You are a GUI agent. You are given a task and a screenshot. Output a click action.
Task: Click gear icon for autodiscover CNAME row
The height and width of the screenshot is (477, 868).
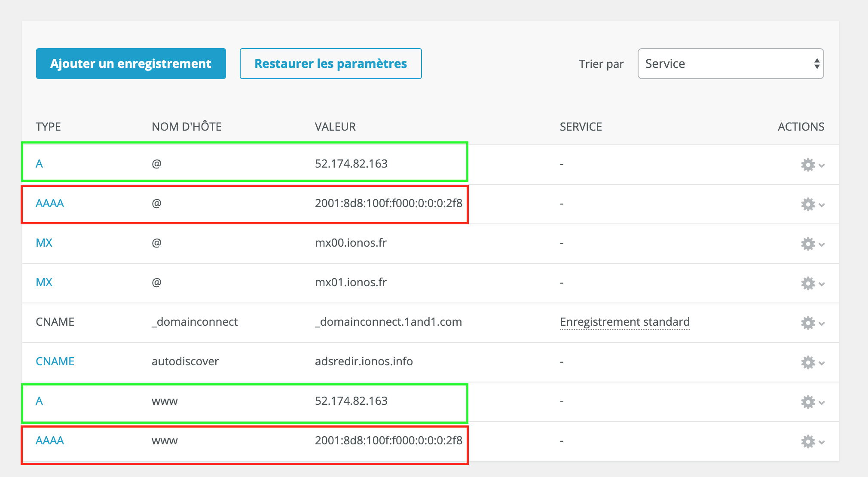(x=808, y=362)
